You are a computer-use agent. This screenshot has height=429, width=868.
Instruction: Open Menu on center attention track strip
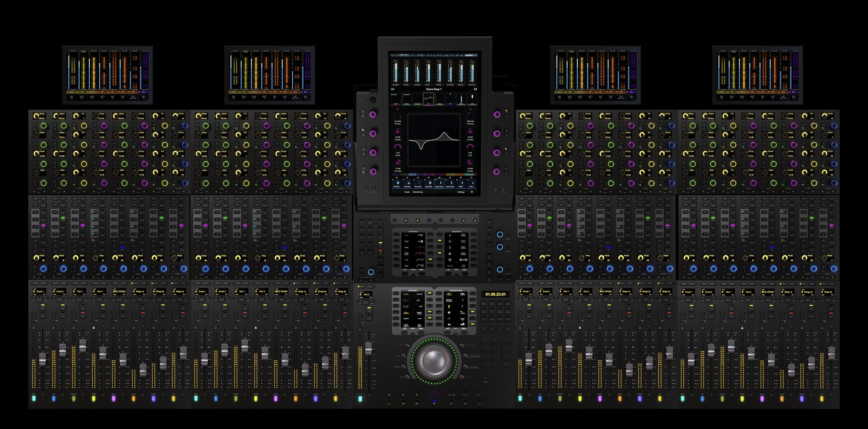pos(366,302)
